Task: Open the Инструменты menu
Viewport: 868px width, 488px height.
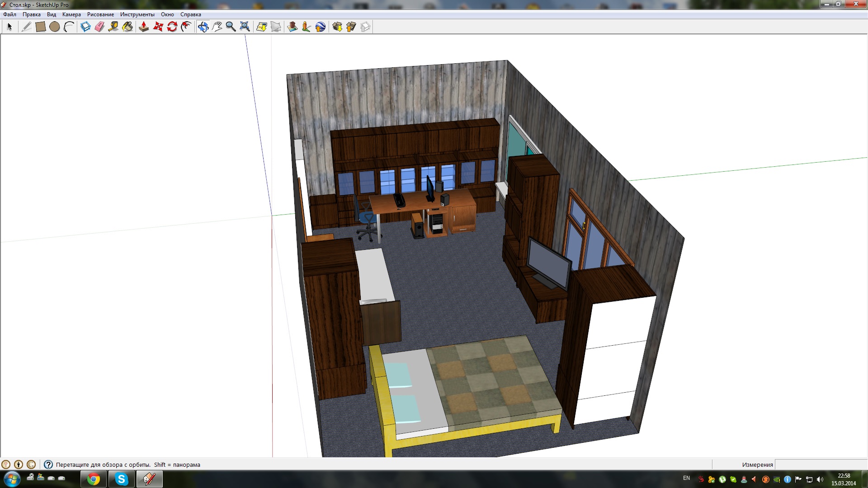Action: [x=137, y=14]
